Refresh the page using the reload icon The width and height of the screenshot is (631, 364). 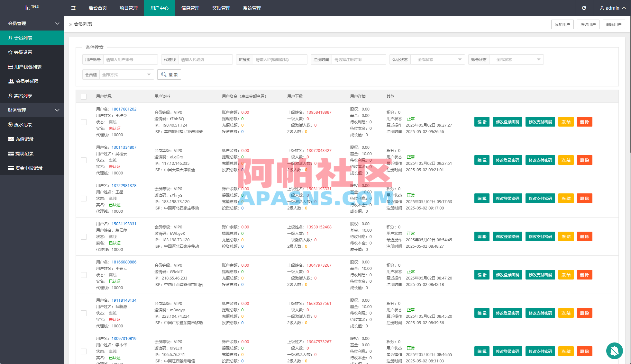584,8
